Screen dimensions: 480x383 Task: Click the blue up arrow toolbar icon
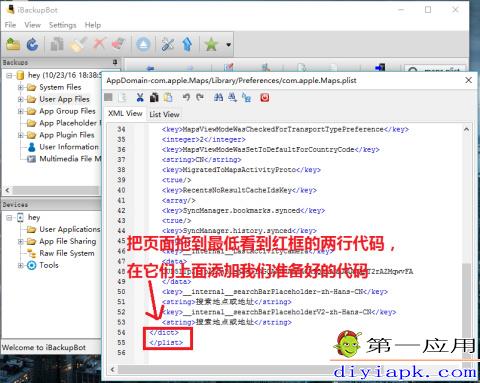coord(187,45)
